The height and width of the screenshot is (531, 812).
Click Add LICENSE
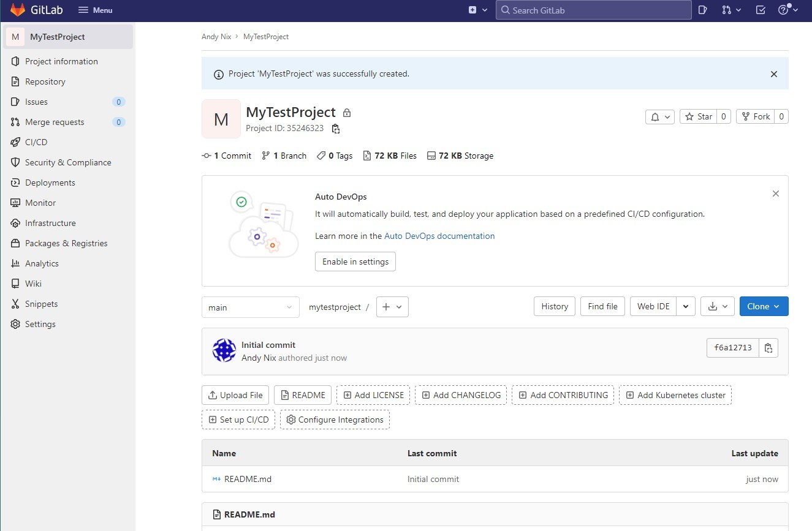tap(373, 395)
